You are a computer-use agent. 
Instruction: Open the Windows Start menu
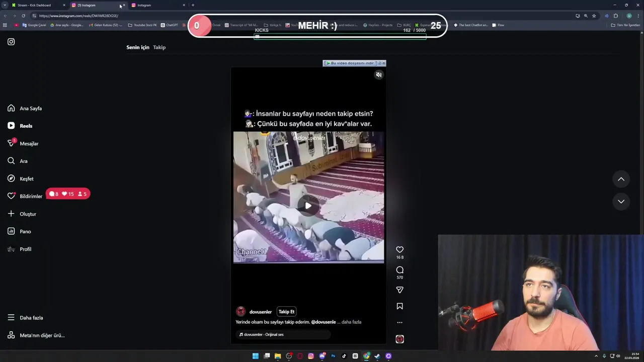[x=256, y=356]
